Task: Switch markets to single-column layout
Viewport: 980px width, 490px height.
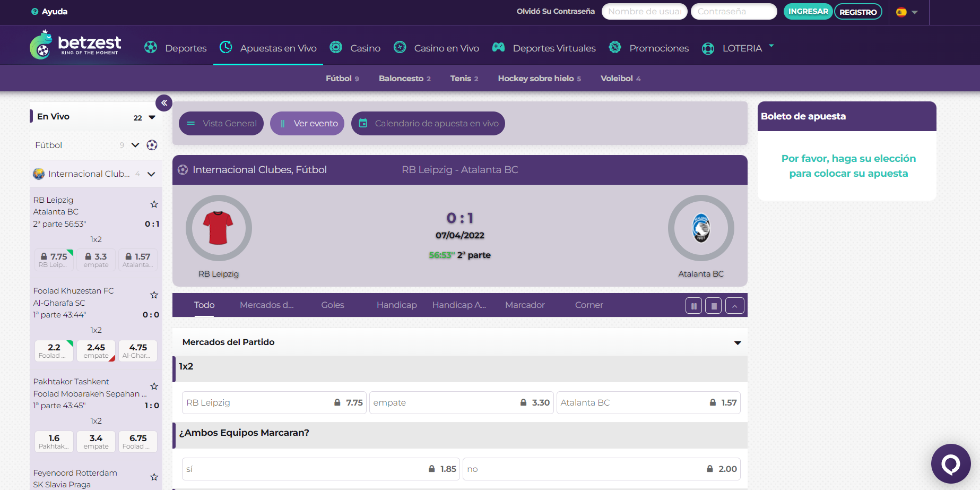Action: click(714, 306)
